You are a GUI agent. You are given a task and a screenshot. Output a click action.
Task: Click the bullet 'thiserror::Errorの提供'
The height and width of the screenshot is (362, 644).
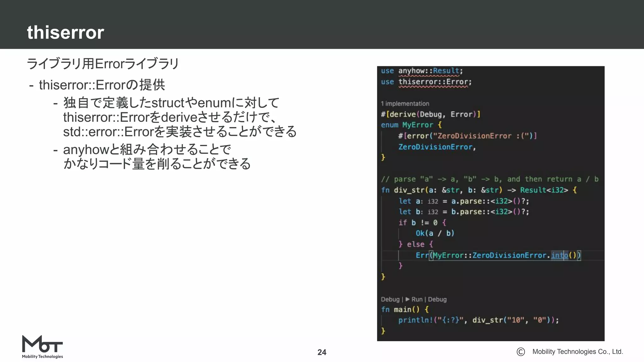pos(102,85)
